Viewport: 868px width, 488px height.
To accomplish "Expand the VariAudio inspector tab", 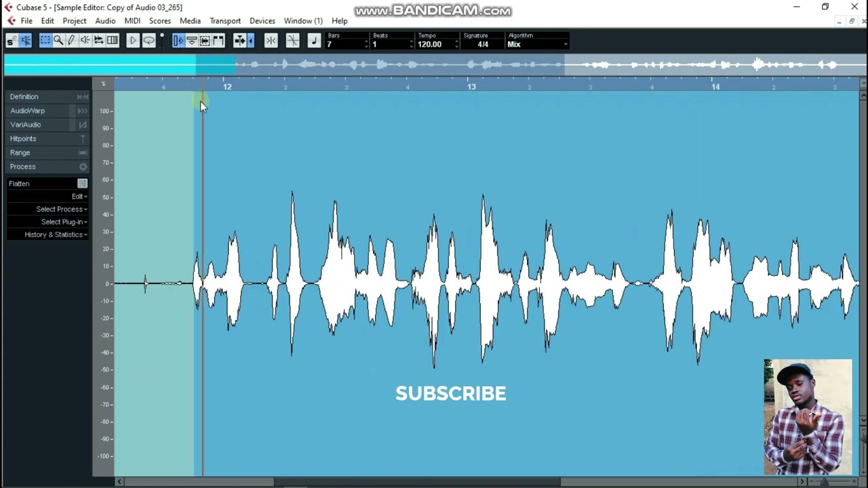I will [47, 125].
